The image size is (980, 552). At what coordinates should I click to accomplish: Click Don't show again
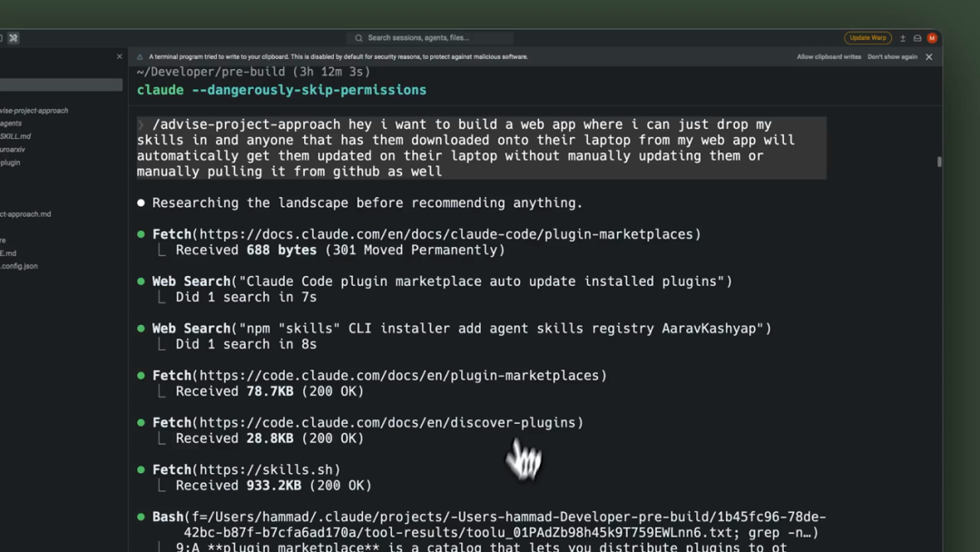pyautogui.click(x=892, y=57)
